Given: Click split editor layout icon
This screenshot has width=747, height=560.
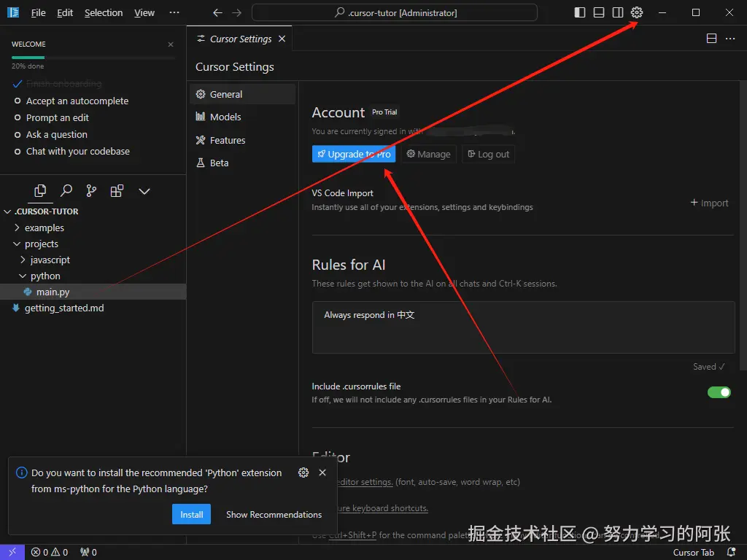Looking at the screenshot, I should click(711, 39).
